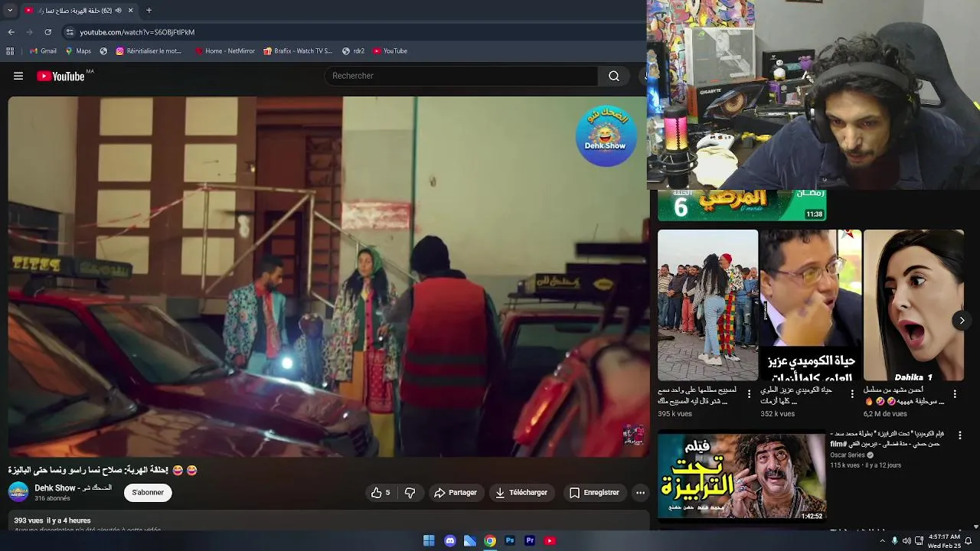Open options for the 395 k vues Short
The image size is (980, 551).
click(x=750, y=394)
